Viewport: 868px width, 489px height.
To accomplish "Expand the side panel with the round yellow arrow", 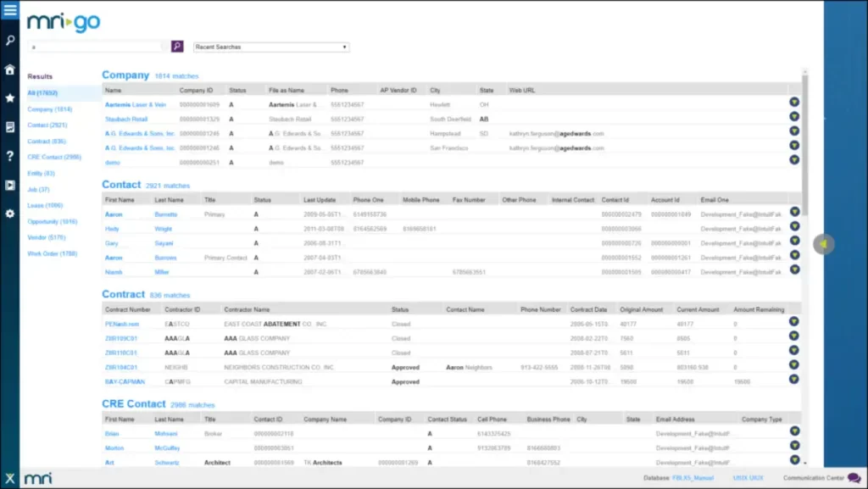I will (x=823, y=244).
